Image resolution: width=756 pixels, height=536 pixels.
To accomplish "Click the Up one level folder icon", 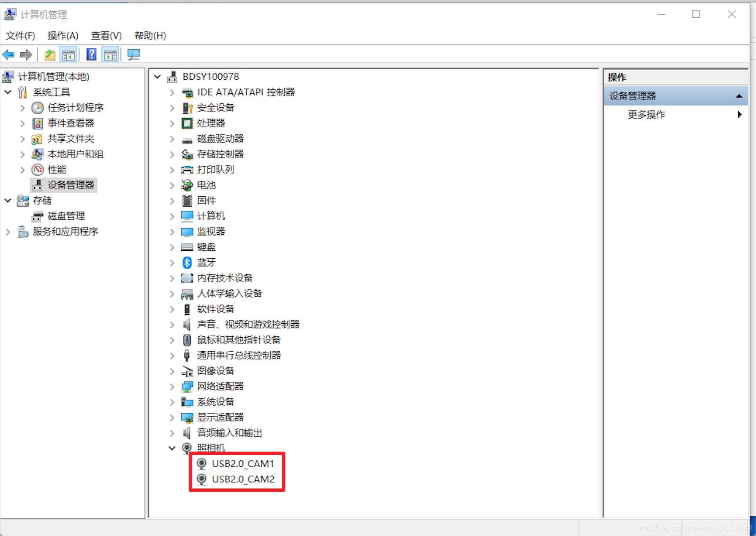I will click(50, 54).
